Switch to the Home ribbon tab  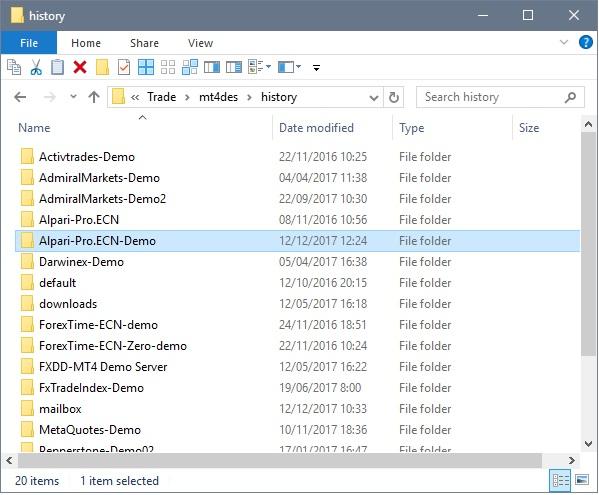point(86,43)
